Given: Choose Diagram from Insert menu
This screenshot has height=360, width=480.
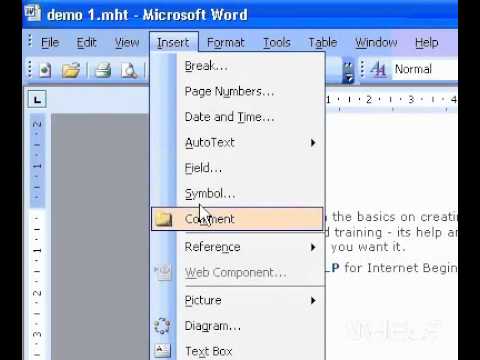Looking at the screenshot, I should click(x=237, y=326).
